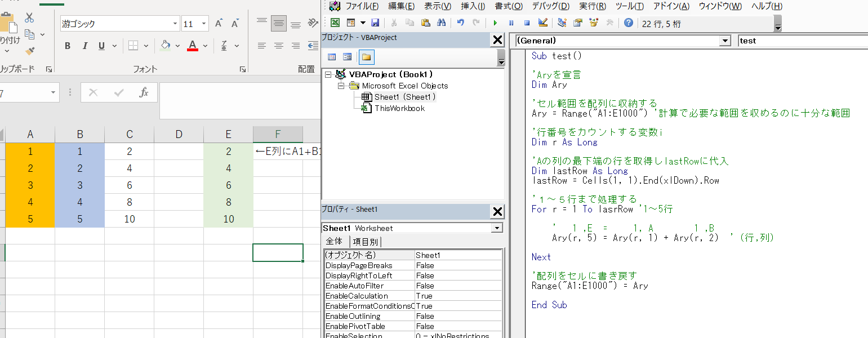Viewport: 868px width, 338px height.
Task: Toggle Folders view in Project pane
Action: point(366,57)
